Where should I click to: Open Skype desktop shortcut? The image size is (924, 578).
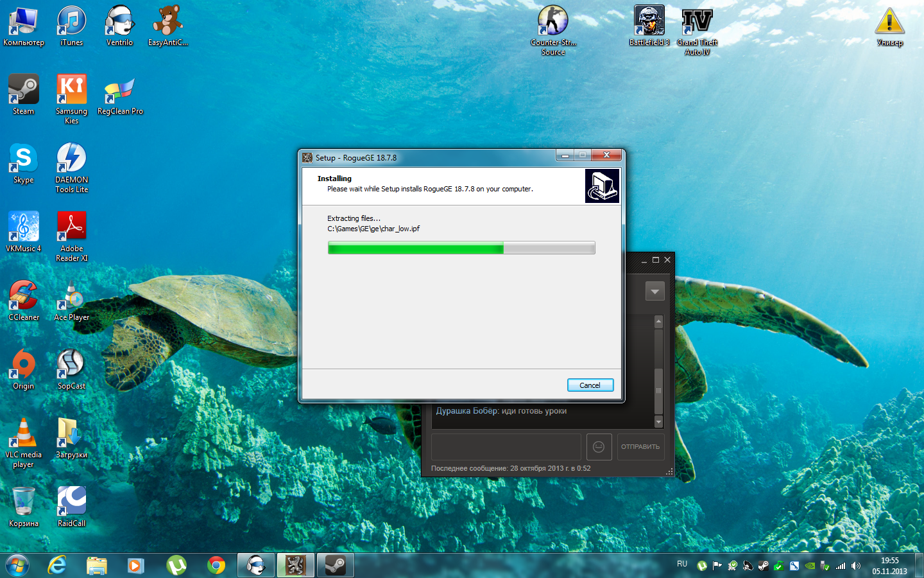[24, 164]
